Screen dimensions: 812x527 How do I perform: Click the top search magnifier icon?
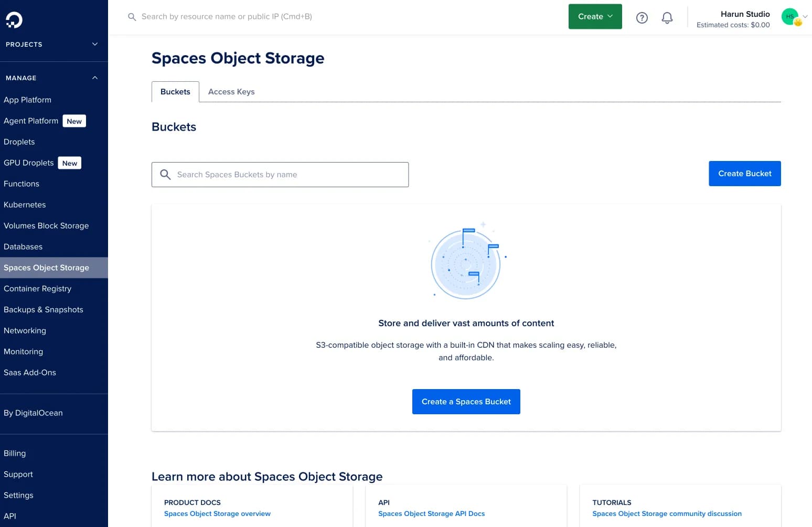tap(132, 17)
